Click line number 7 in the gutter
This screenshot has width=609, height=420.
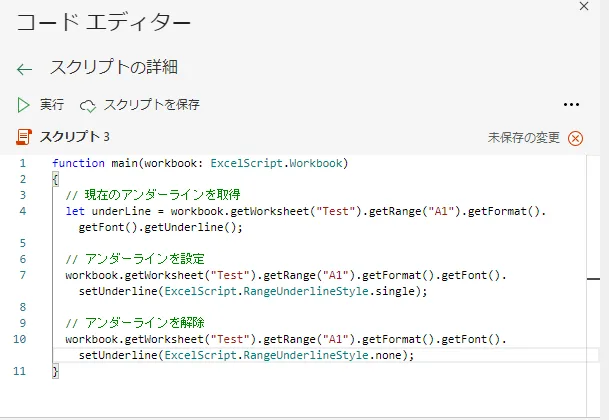point(22,274)
